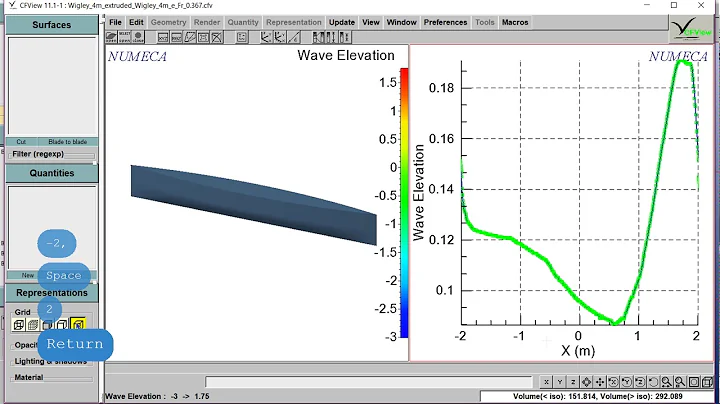
Task: Click the X (m) axis label
Action: coord(578,351)
